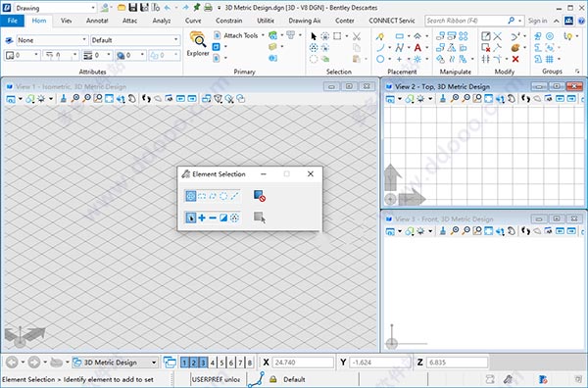
Task: Open the Drawing workflow dropdown
Action: (x=55, y=8)
